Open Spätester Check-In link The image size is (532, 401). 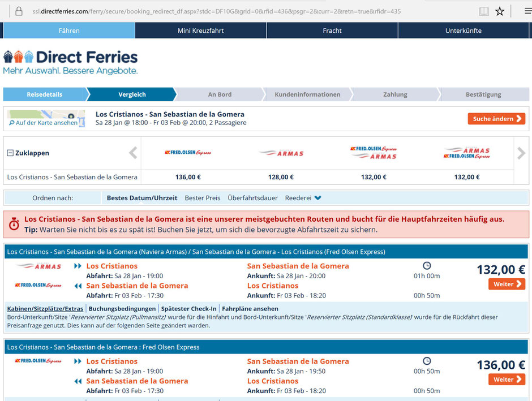(188, 309)
